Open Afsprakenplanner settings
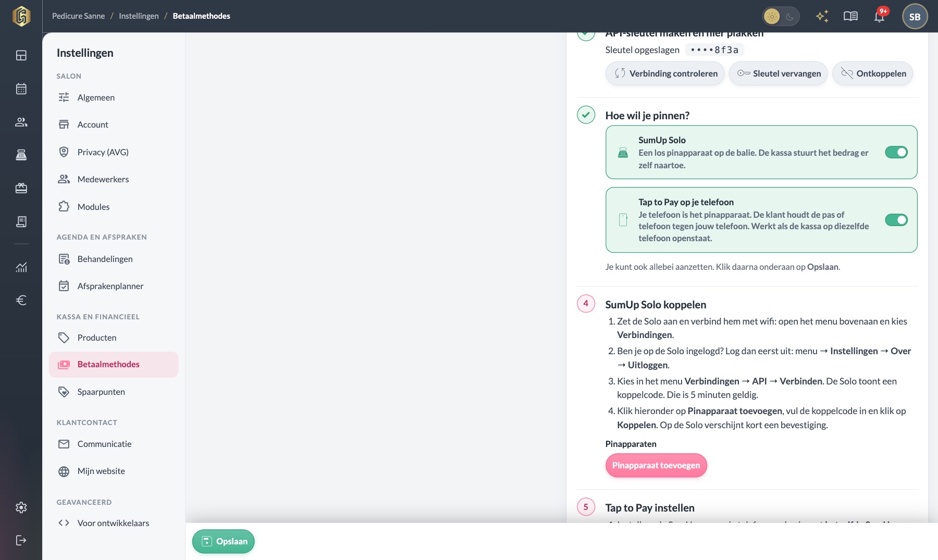The height and width of the screenshot is (560, 938). (x=114, y=286)
